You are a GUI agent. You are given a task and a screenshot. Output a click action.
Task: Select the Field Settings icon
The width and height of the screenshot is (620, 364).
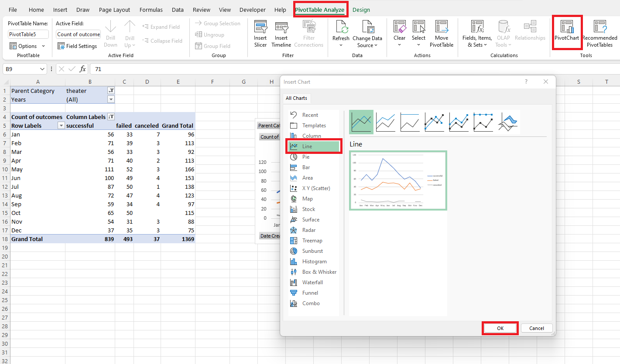coord(77,45)
